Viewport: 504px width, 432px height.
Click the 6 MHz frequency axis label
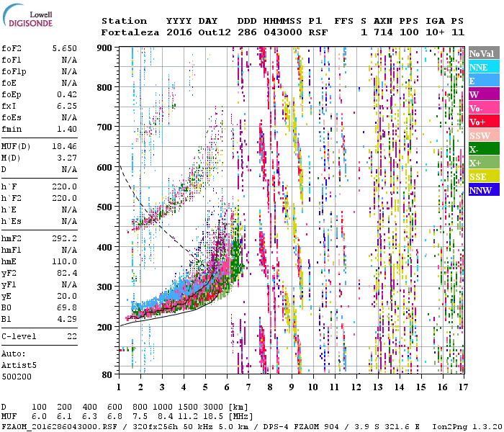(227, 387)
